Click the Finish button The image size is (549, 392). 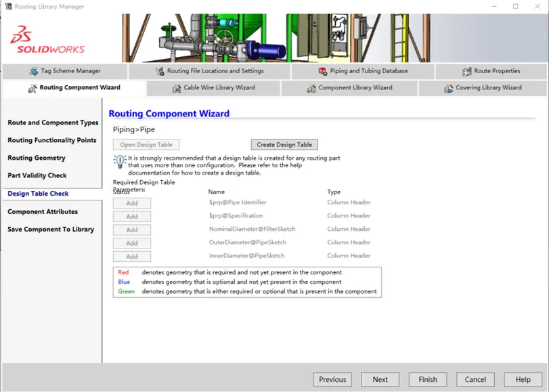428,379
